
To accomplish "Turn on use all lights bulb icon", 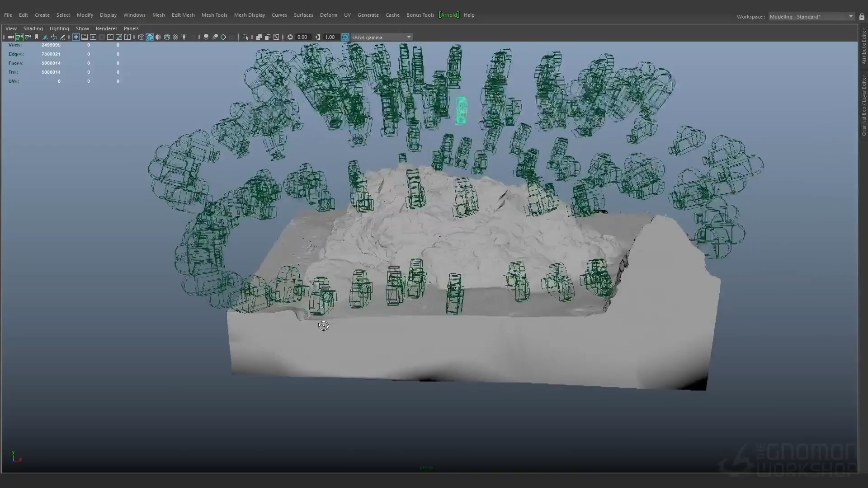I will click(184, 37).
